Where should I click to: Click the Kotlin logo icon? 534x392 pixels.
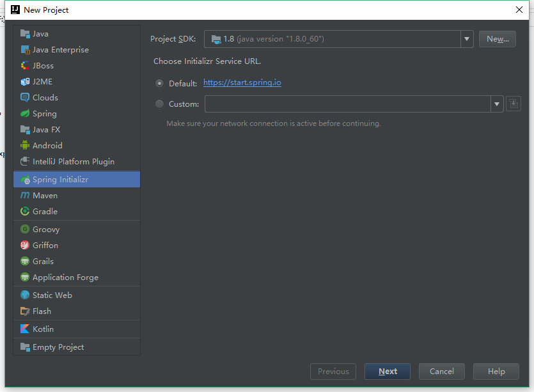(25, 329)
